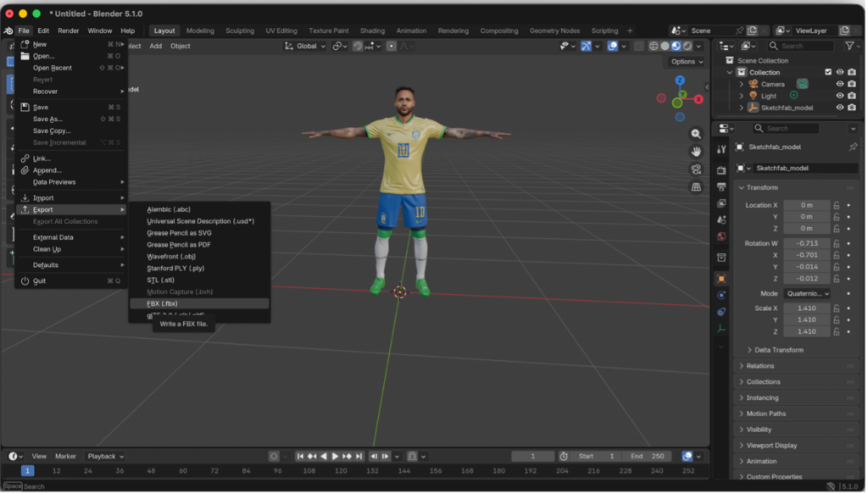Click the viewport zoom magnifier icon

(696, 134)
